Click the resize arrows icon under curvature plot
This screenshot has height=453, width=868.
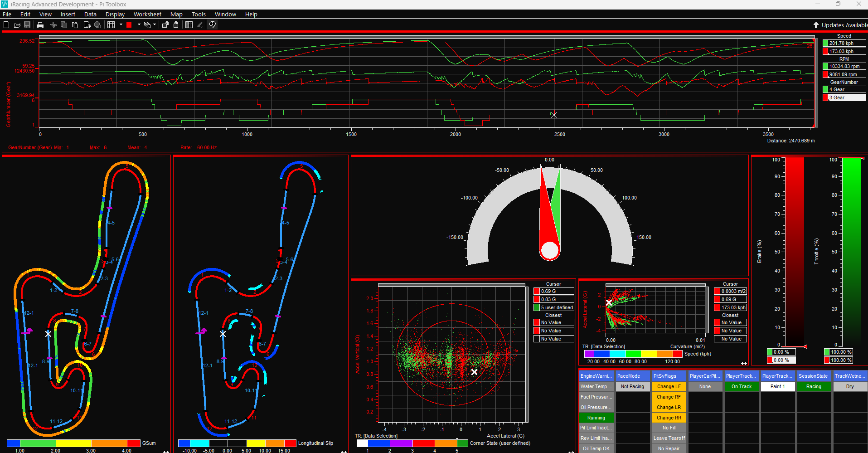[744, 363]
